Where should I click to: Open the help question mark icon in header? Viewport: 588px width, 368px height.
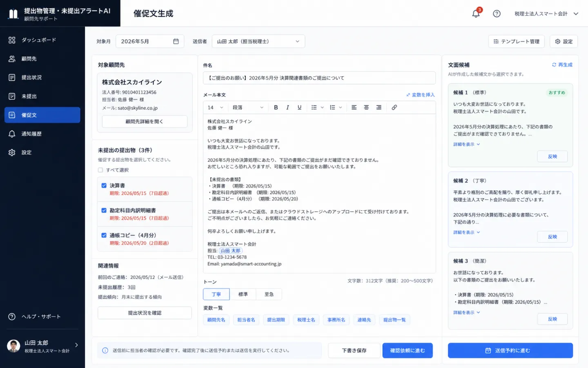(497, 13)
